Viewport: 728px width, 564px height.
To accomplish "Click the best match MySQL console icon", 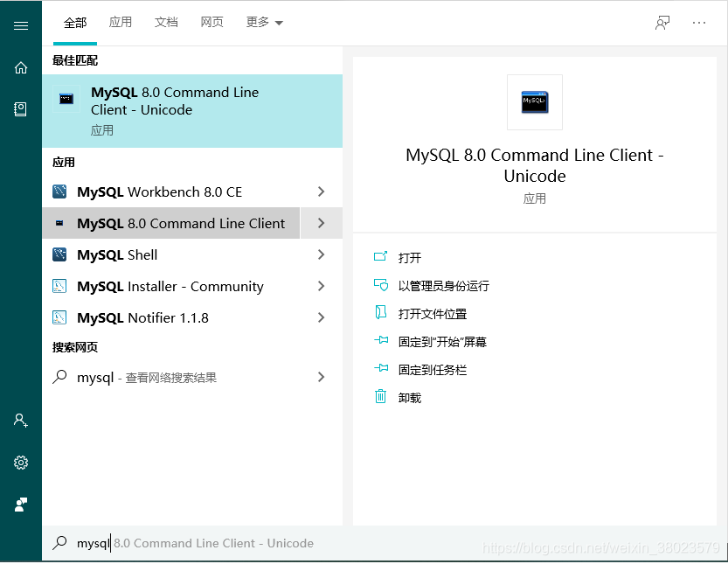I will (x=66, y=99).
